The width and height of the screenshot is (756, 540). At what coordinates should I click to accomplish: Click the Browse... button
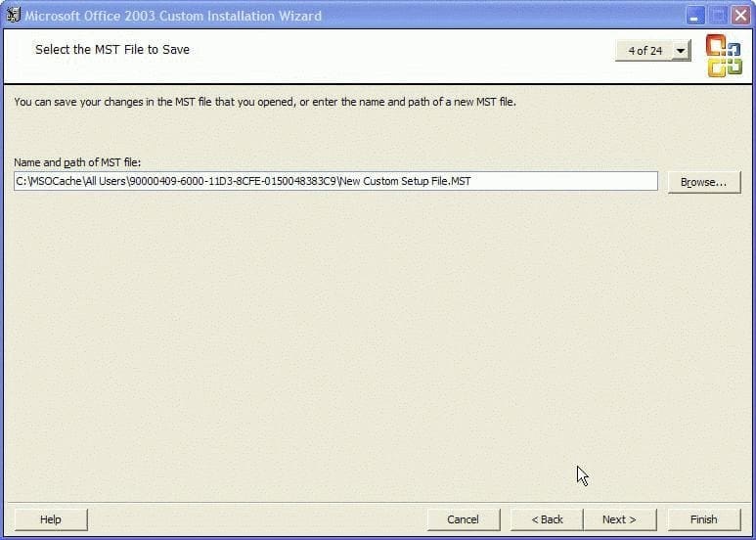point(704,182)
